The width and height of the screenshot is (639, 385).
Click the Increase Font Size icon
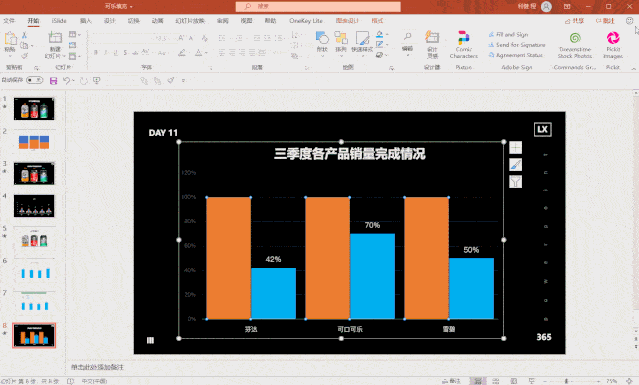181,38
